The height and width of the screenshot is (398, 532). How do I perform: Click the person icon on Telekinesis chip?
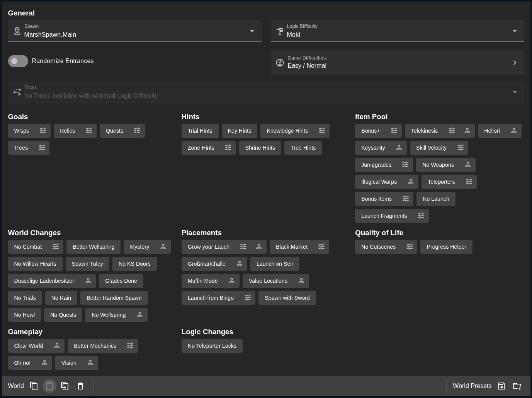467,131
